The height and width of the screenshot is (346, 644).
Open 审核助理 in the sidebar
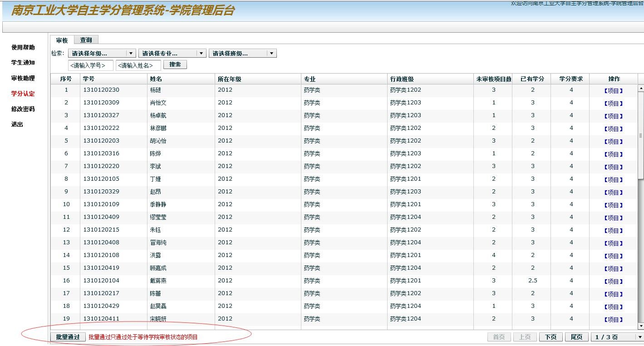(x=23, y=78)
